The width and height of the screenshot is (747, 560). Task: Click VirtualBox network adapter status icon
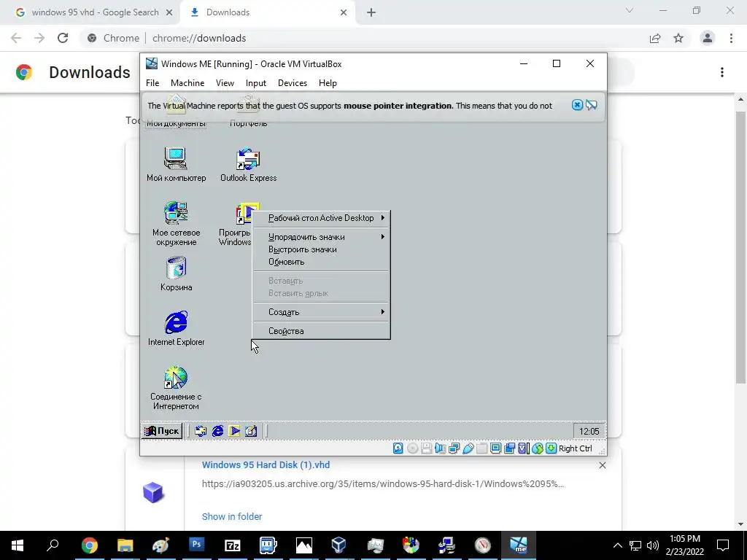454,448
